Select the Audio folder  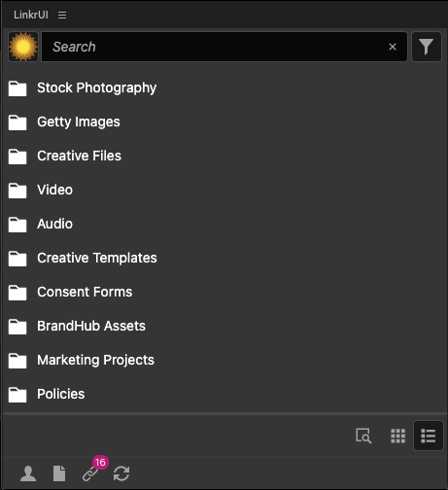[54, 224]
